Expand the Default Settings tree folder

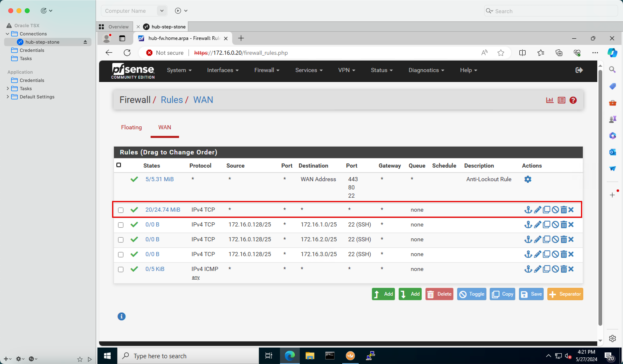pos(8,97)
